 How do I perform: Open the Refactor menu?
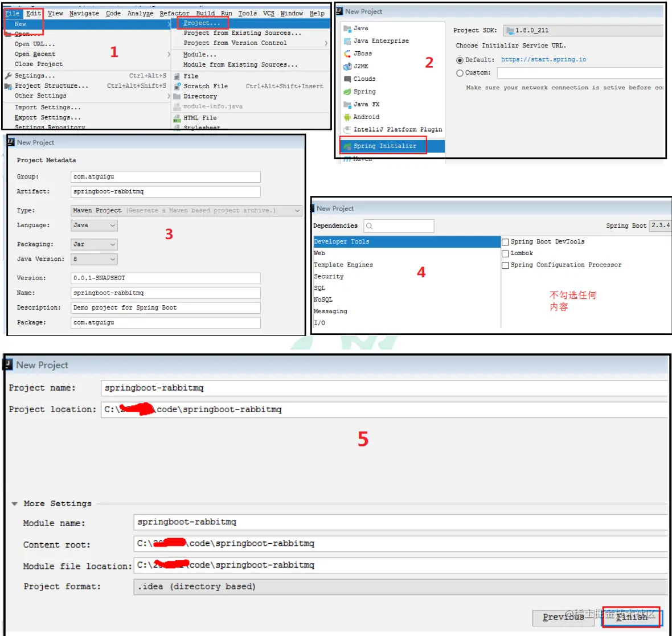[174, 13]
